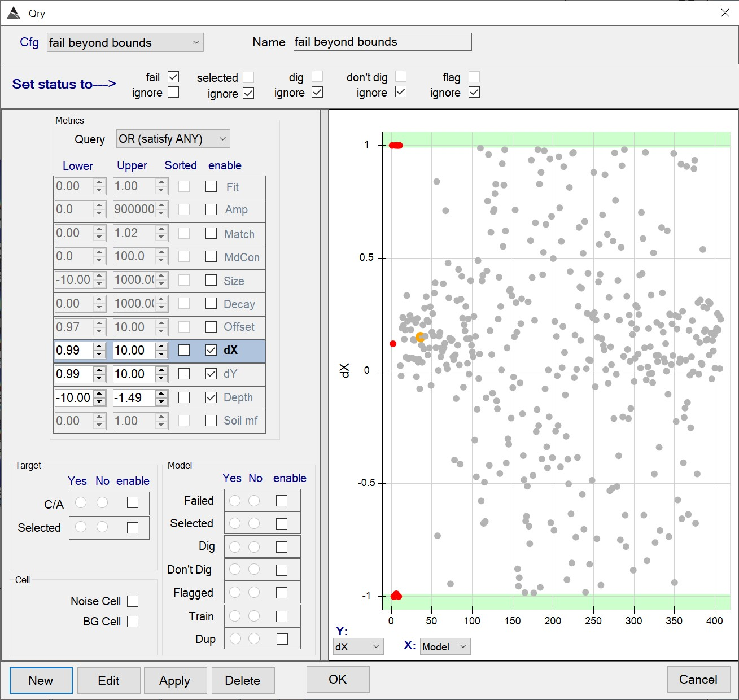Select Yes radio for Model Failed
The height and width of the screenshot is (700, 739).
click(235, 501)
